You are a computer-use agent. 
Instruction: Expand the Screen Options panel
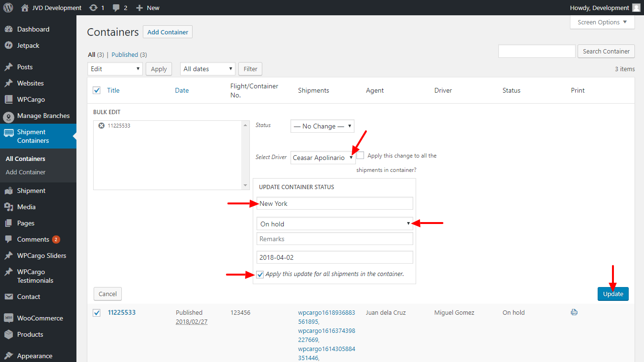coord(602,22)
